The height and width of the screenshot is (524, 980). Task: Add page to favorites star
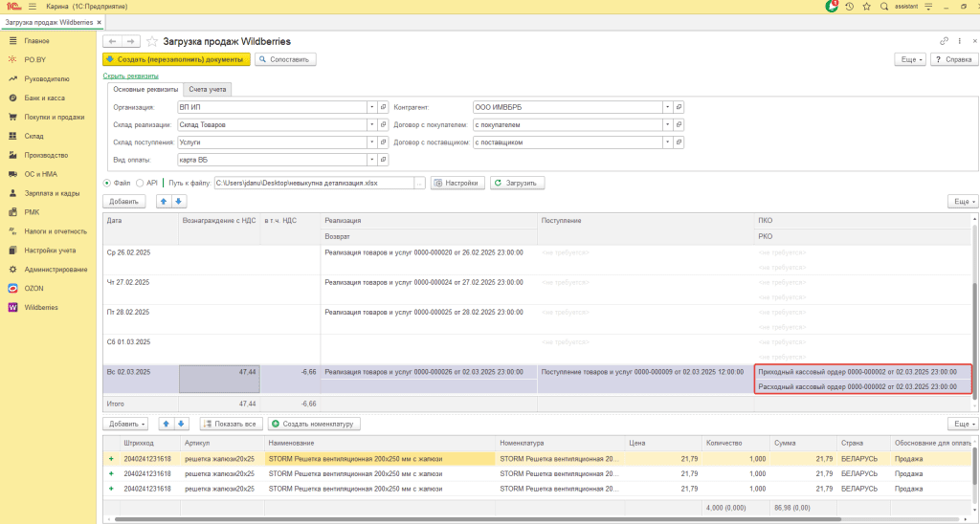coord(152,41)
